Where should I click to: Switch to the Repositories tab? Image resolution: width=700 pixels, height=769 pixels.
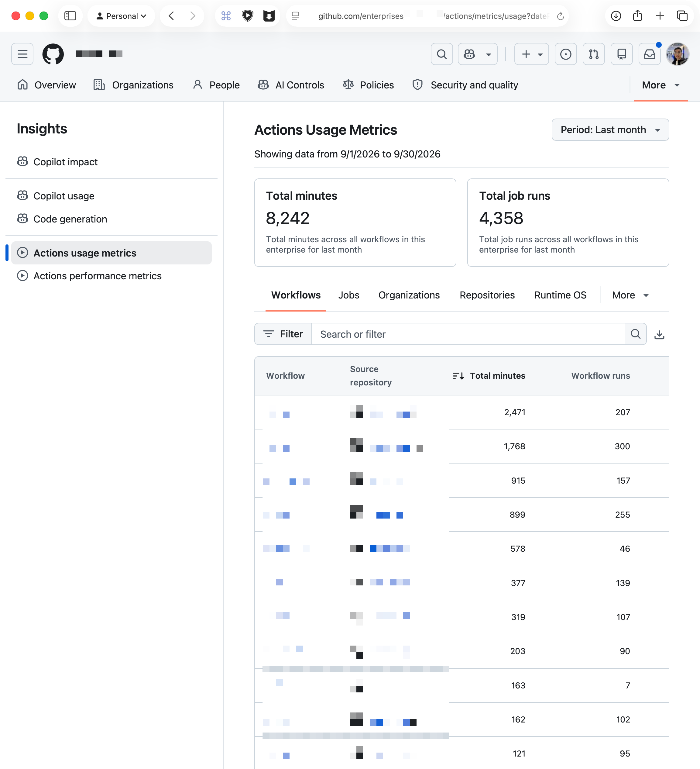click(x=487, y=295)
